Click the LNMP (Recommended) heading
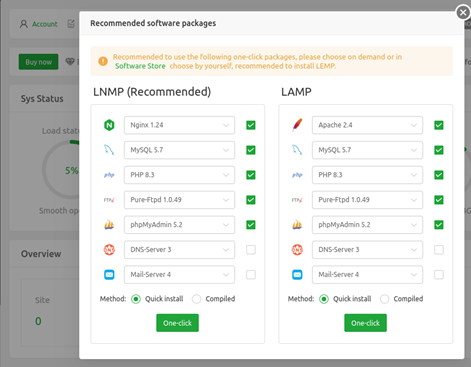Viewport: 471px width, 367px height. (152, 92)
